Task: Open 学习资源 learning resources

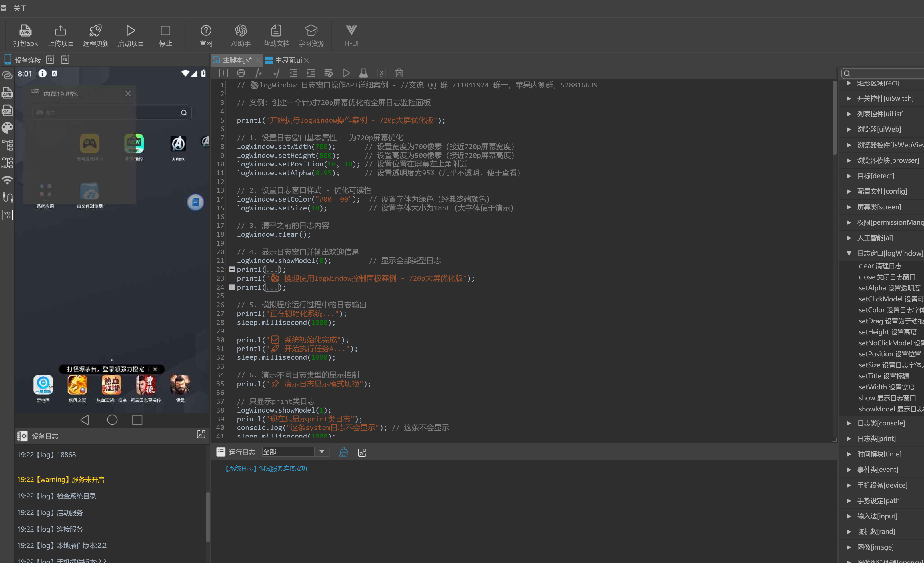Action: (311, 36)
